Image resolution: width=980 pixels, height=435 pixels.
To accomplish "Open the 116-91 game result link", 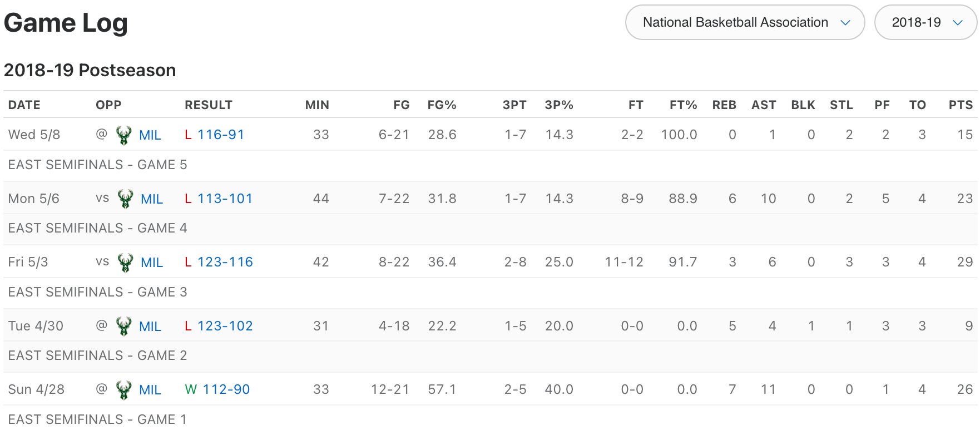I will 220,135.
